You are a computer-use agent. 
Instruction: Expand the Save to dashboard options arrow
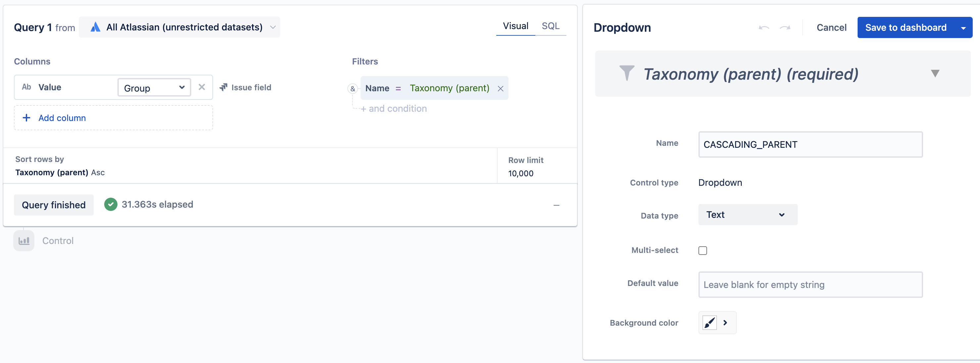click(963, 28)
